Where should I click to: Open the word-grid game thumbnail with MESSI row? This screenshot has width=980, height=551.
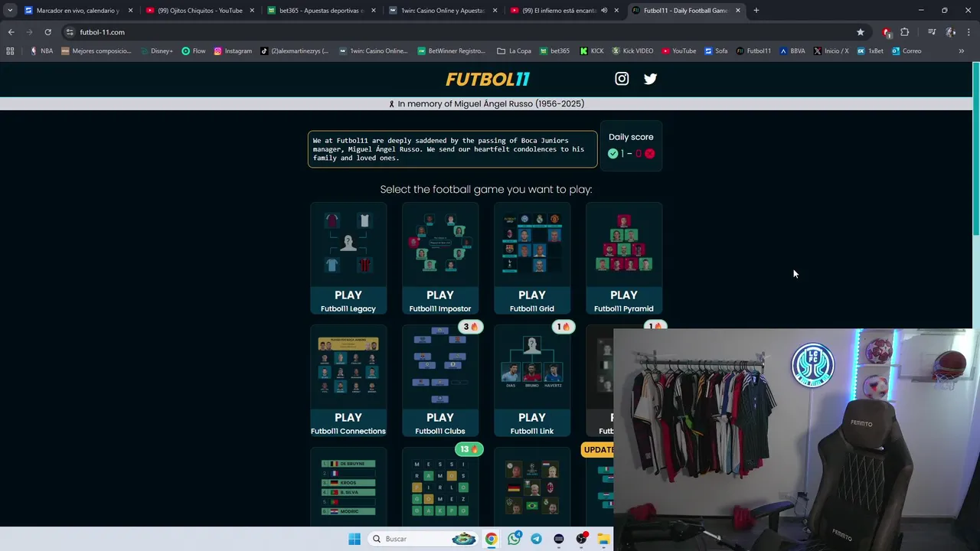point(440,487)
